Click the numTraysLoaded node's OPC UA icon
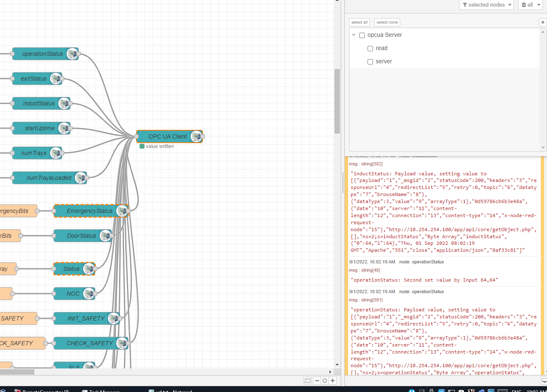Image resolution: width=547 pixels, height=392 pixels. point(81,178)
